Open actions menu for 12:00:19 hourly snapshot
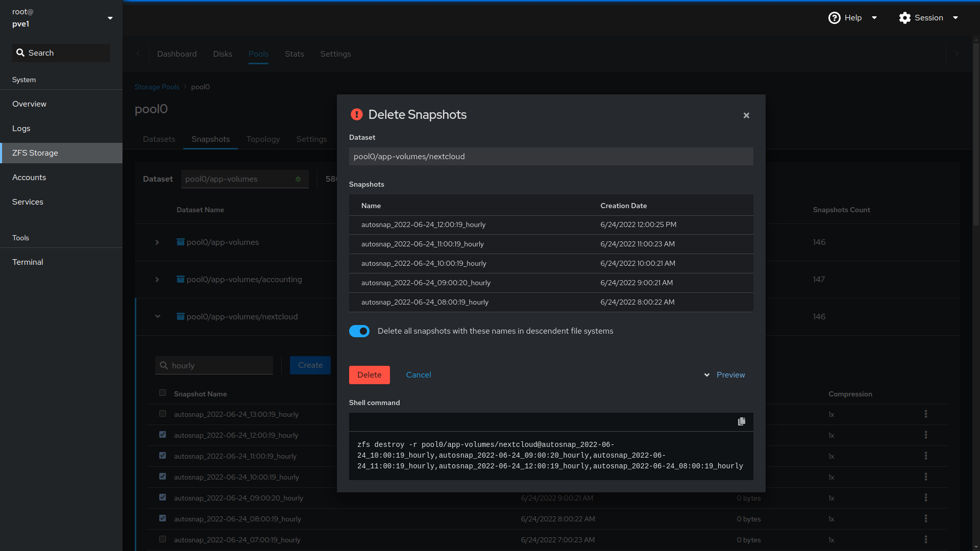 926,435
